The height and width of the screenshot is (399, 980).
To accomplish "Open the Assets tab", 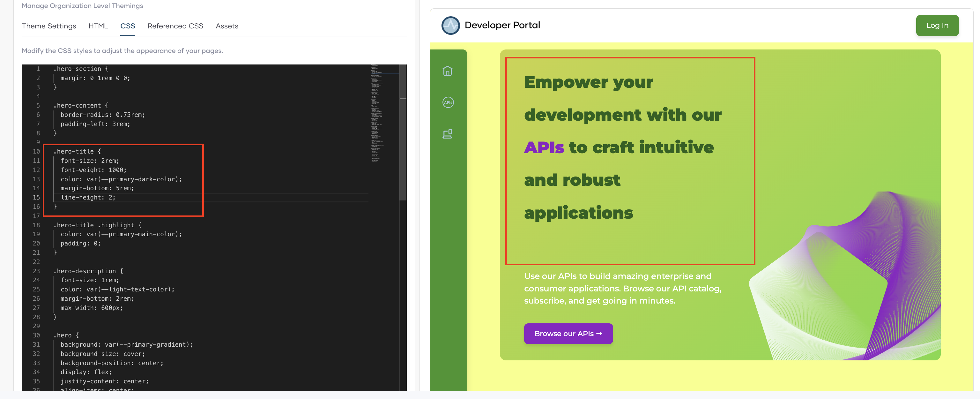I will pyautogui.click(x=227, y=26).
